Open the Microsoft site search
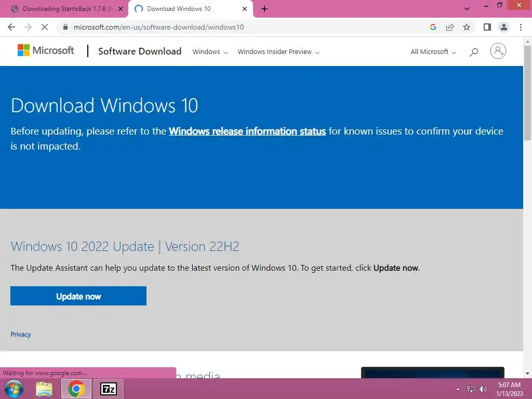 [474, 52]
